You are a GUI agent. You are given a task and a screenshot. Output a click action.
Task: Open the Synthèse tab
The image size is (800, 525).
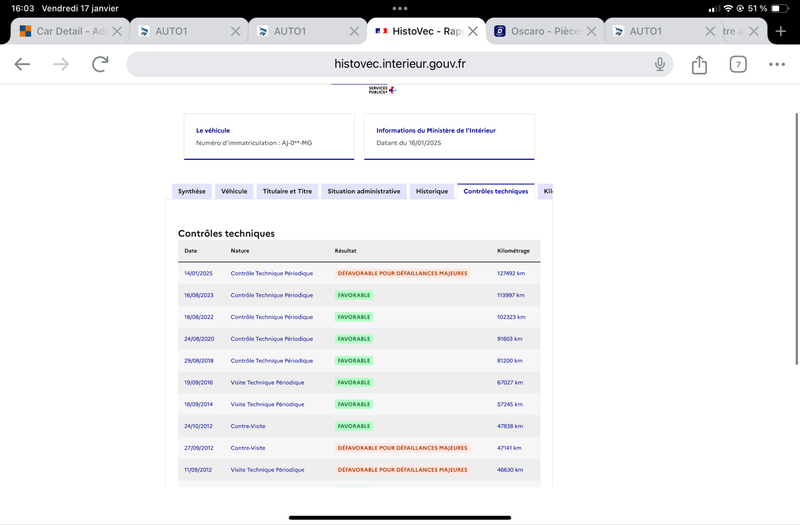coord(192,191)
